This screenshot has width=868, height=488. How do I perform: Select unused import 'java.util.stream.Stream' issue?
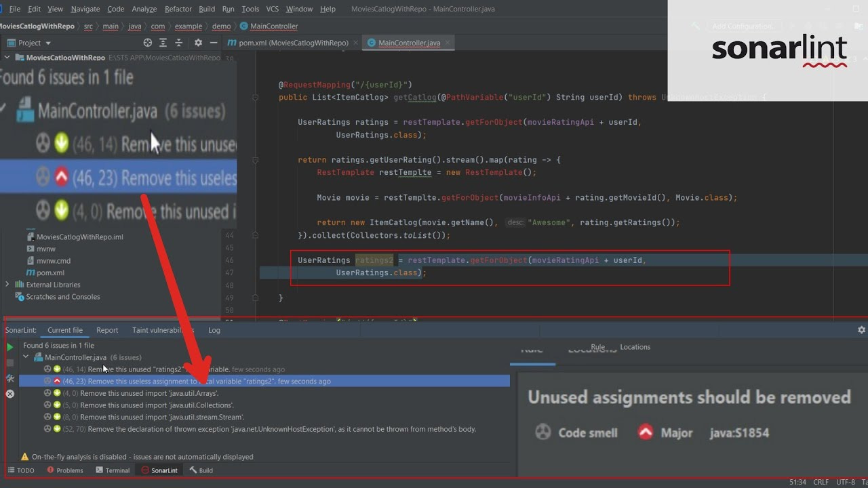[264, 417]
